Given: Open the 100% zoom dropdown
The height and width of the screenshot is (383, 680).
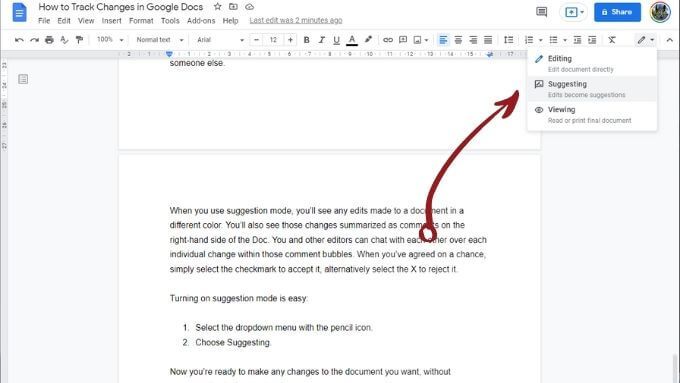Looking at the screenshot, I should (110, 40).
